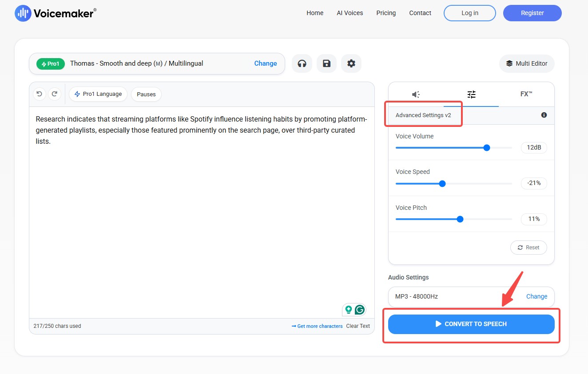
Task: Change the MP3 - 48000Hz audio format
Action: [536, 296]
